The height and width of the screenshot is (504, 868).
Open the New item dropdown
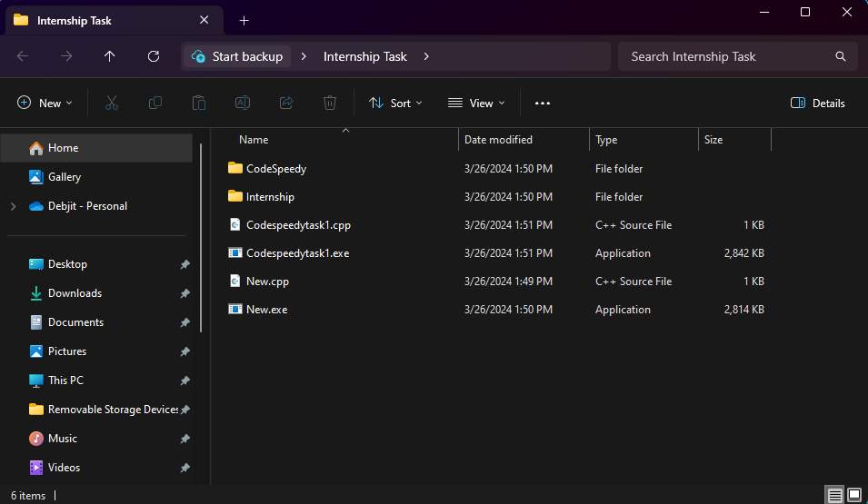coord(45,103)
